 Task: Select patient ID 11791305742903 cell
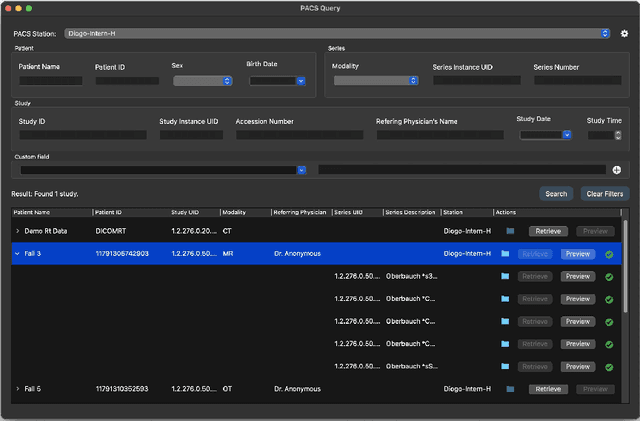coord(122,254)
